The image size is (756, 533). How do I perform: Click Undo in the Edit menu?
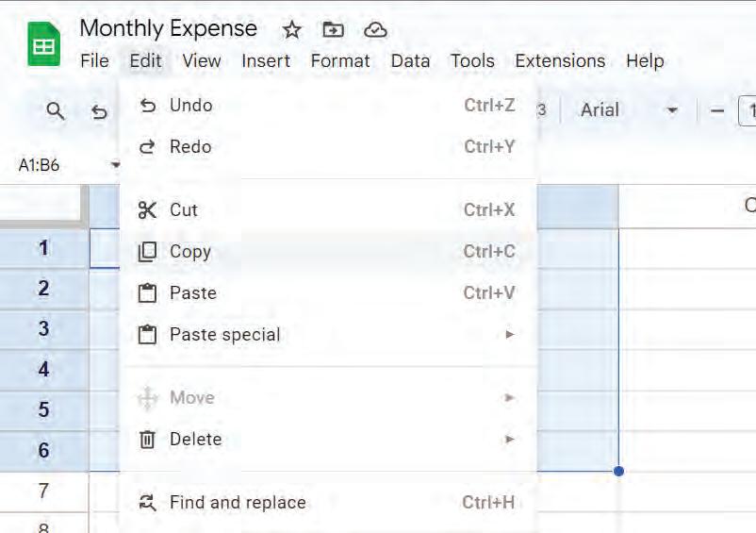tap(190, 106)
